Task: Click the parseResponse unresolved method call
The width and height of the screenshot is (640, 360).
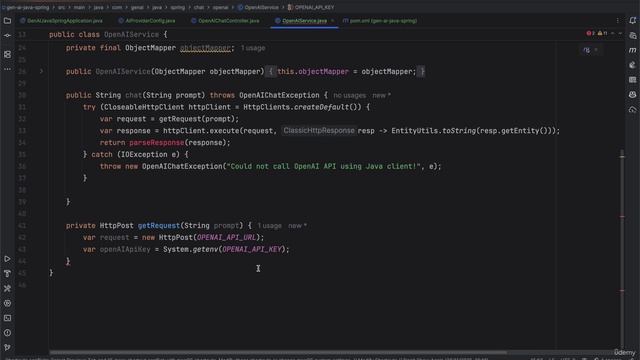Action: (157, 142)
